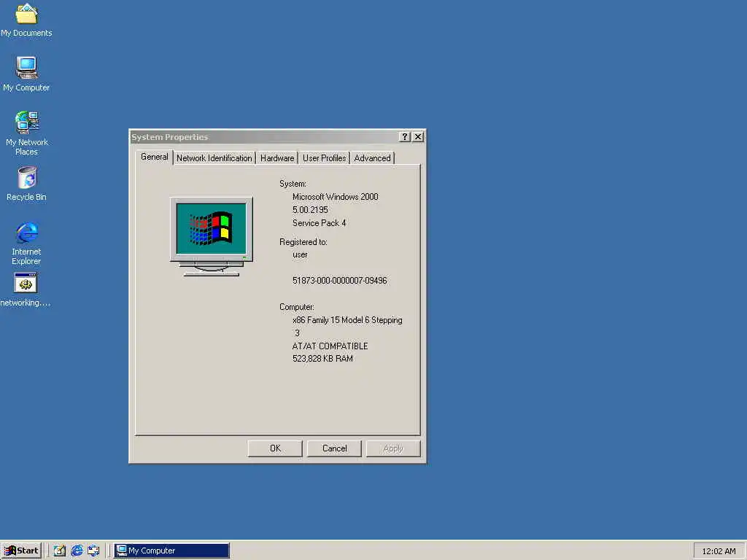This screenshot has width=747, height=560.
Task: Open the Hardware tab
Action: 276,158
